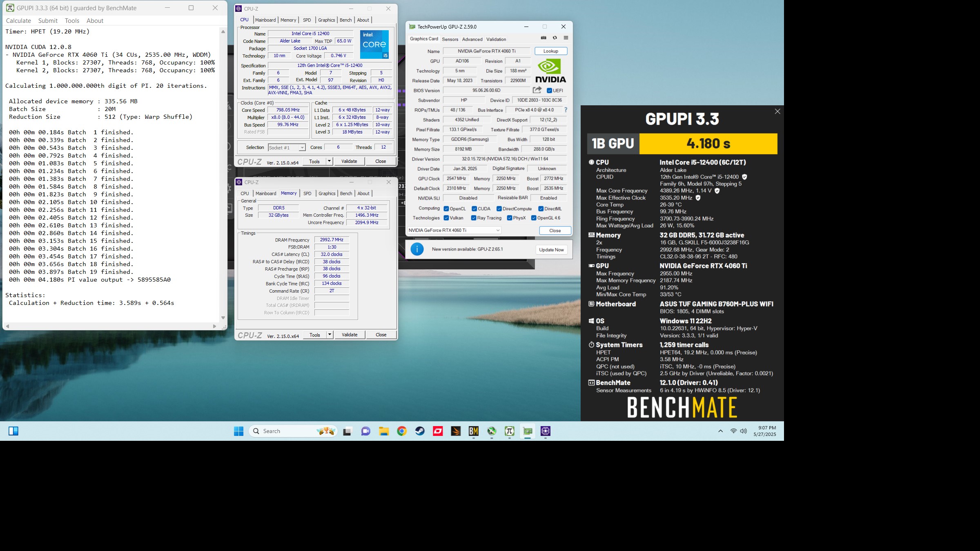Image resolution: width=980 pixels, height=551 pixels.
Task: Open the GPU selection dropdown in GPU-Z
Action: point(454,230)
